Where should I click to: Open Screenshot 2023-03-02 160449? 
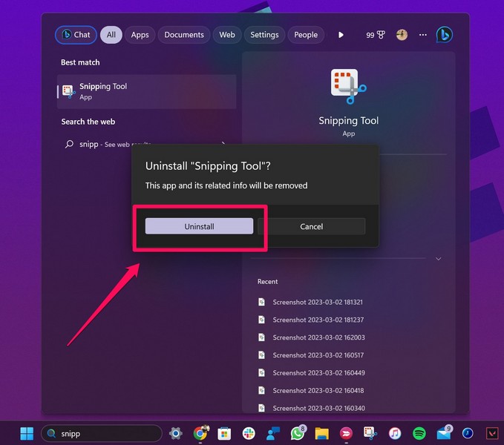click(319, 373)
